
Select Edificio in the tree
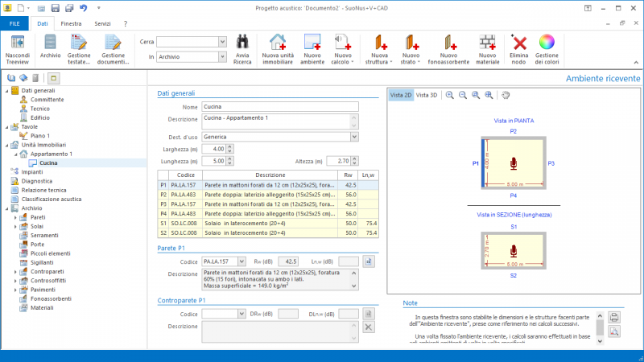pos(39,117)
